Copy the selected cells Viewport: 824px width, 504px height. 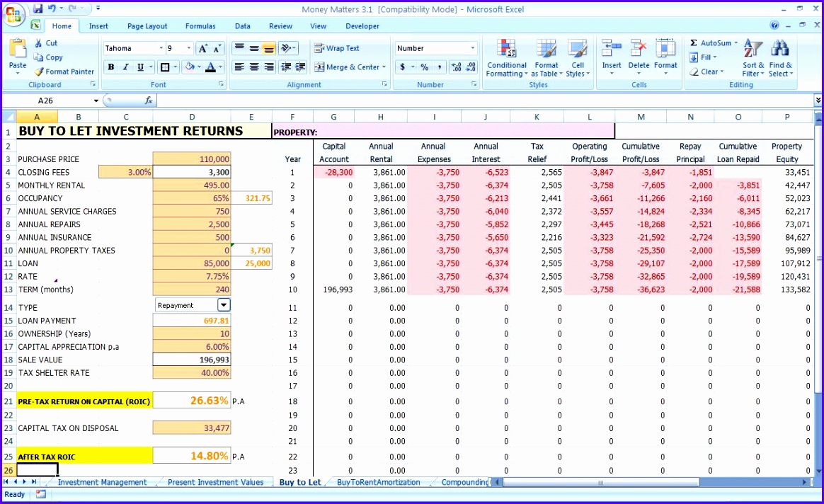pyautogui.click(x=48, y=57)
